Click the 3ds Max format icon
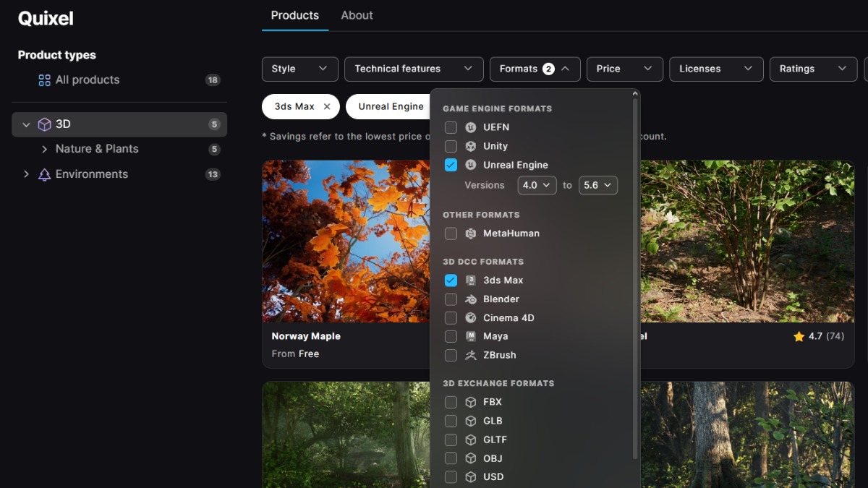868x488 pixels. 471,281
